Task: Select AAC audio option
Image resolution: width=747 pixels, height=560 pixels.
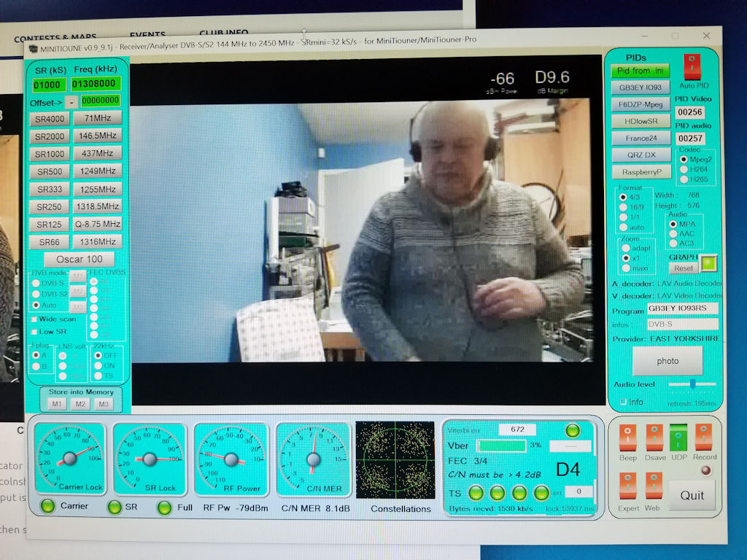Action: tap(673, 234)
